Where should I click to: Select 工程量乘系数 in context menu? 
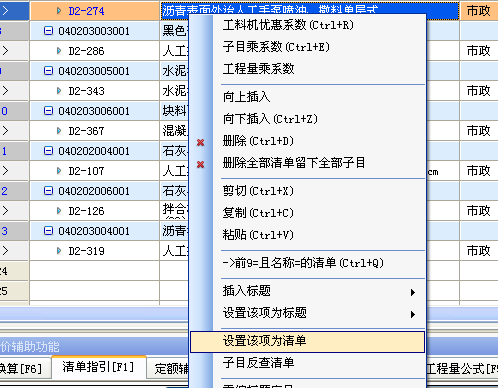(x=307, y=69)
